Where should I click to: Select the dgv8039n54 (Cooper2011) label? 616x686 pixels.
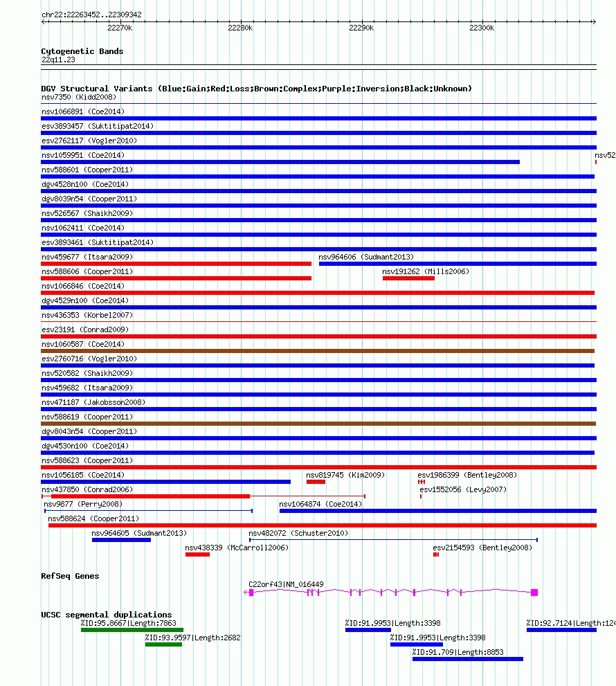[89, 199]
